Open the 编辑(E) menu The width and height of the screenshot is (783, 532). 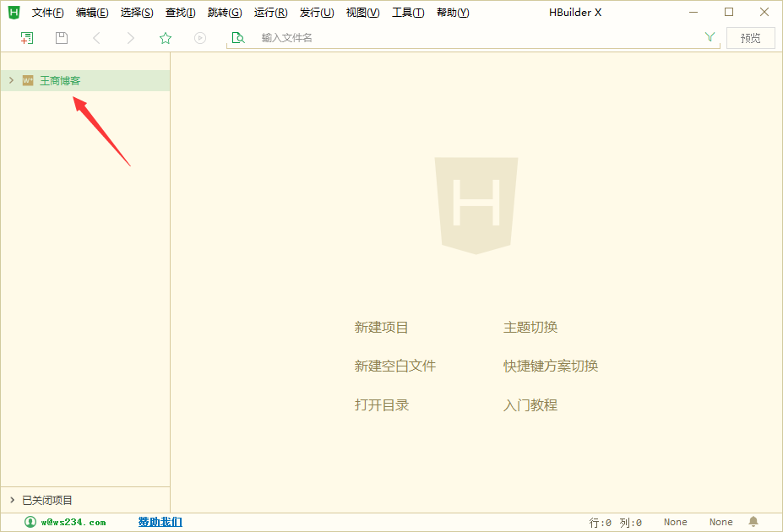coord(92,13)
